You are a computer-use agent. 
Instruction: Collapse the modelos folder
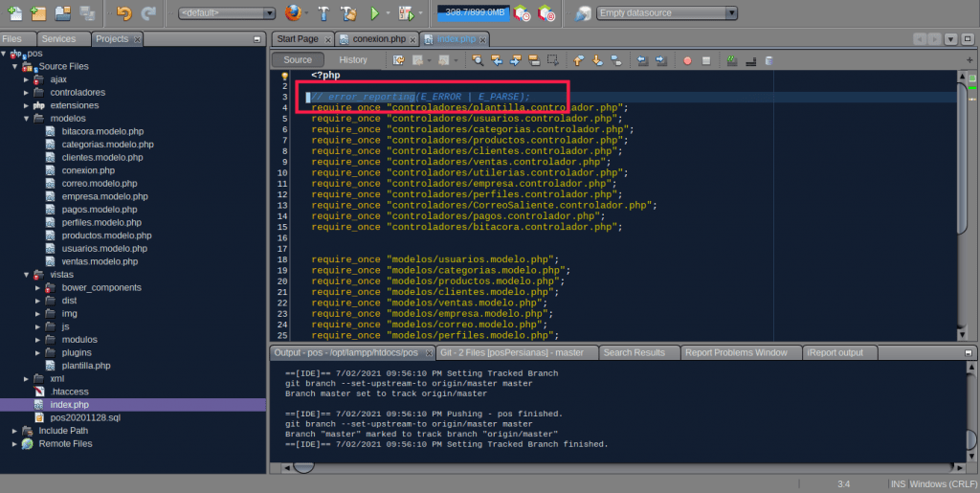(x=28, y=118)
